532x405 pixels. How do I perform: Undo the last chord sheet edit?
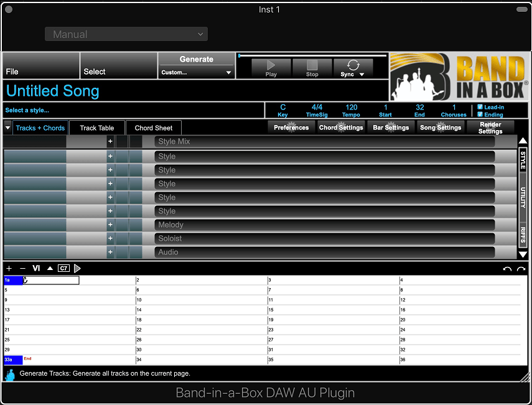coord(507,269)
